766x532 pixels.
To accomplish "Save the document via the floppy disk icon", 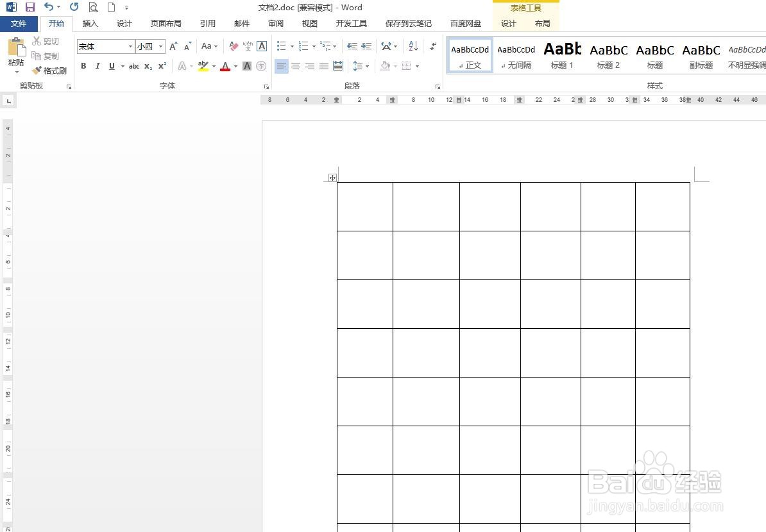I will (x=30, y=7).
